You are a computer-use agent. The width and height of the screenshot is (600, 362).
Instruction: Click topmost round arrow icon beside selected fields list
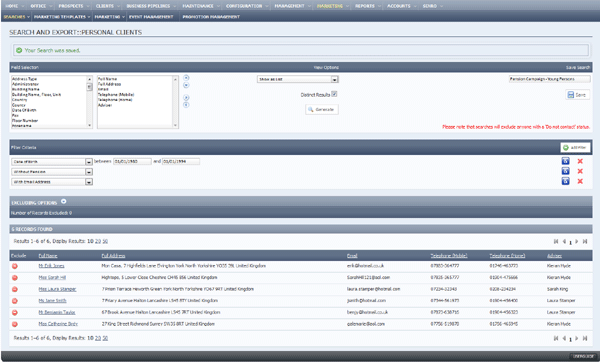coord(186,78)
